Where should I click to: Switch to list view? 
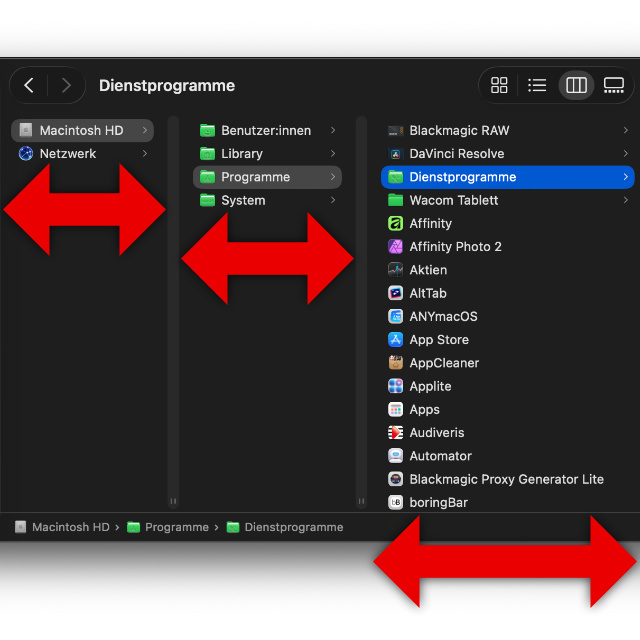(x=537, y=85)
